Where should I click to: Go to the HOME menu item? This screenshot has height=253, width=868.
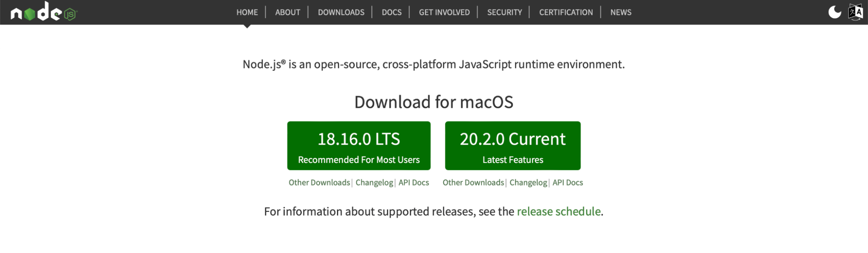point(247,12)
